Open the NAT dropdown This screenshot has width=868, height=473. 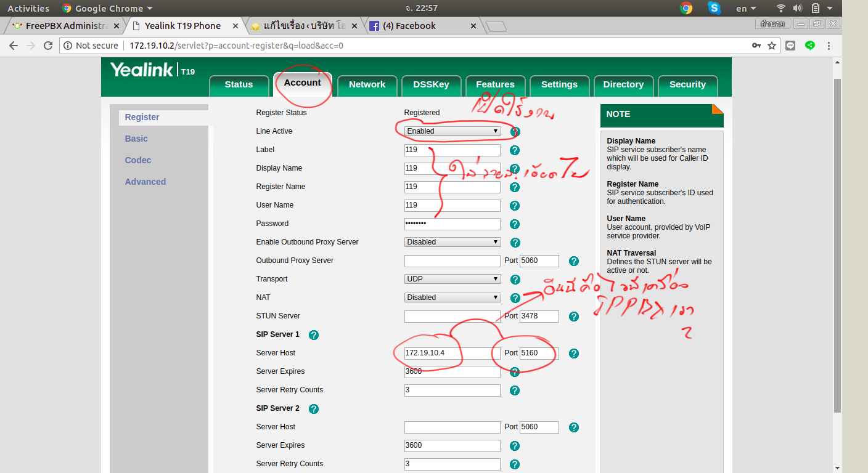pyautogui.click(x=452, y=297)
